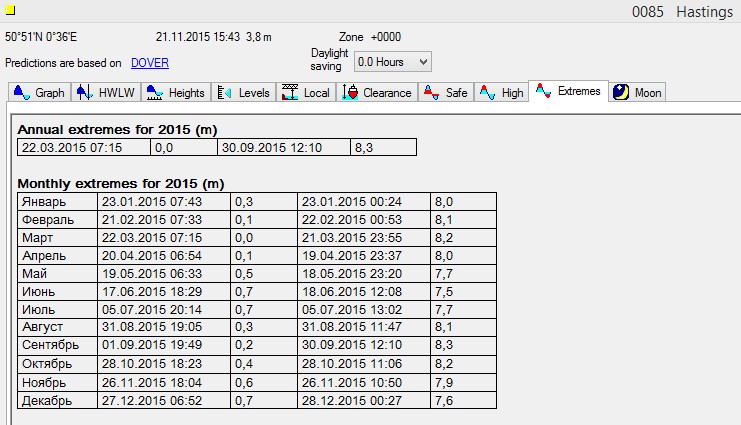741x425 pixels.
Task: Click the coordinates 50°51'N 0°36'E
Action: [41, 37]
